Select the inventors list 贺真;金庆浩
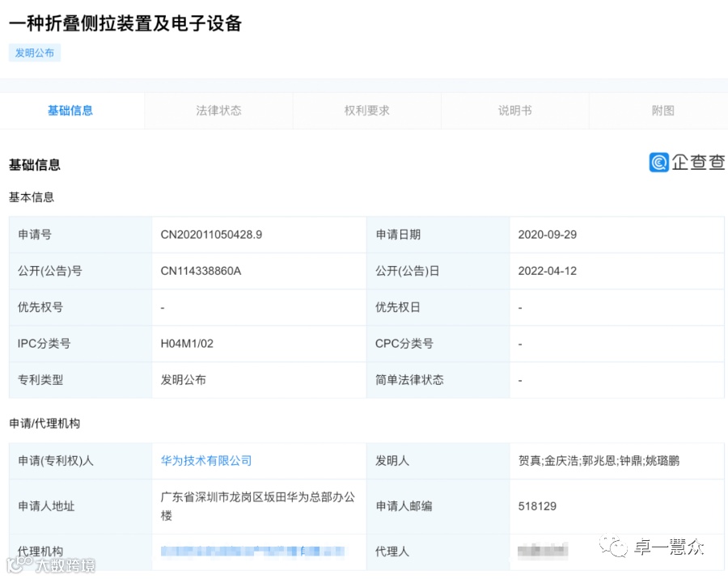Image resolution: width=728 pixels, height=579 pixels. [599, 461]
